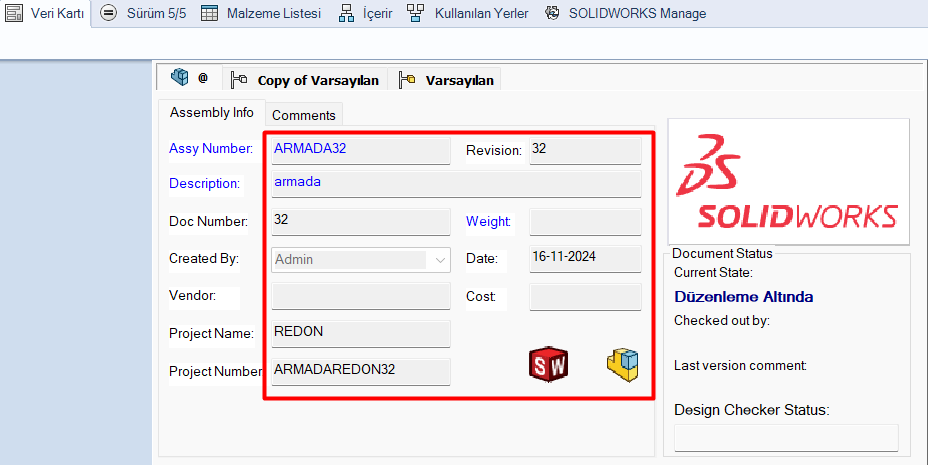Click the SOLIDWORKS logo image
Viewport: 928px width, 465px height.
pos(788,182)
